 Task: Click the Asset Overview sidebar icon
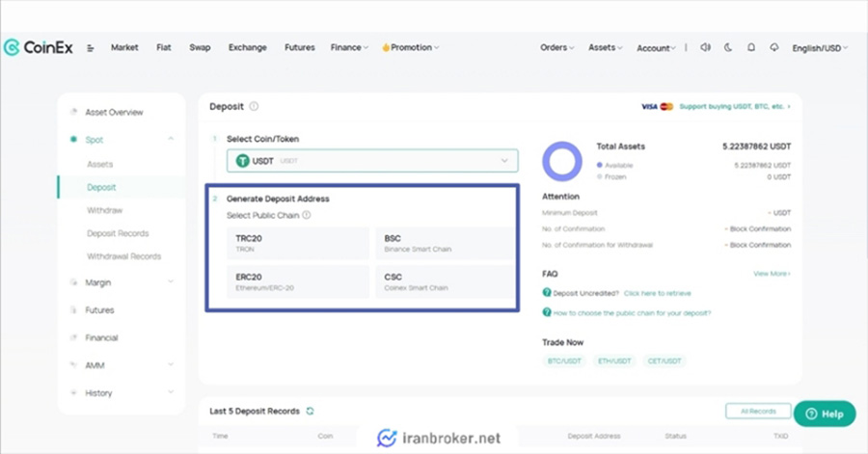point(73,112)
